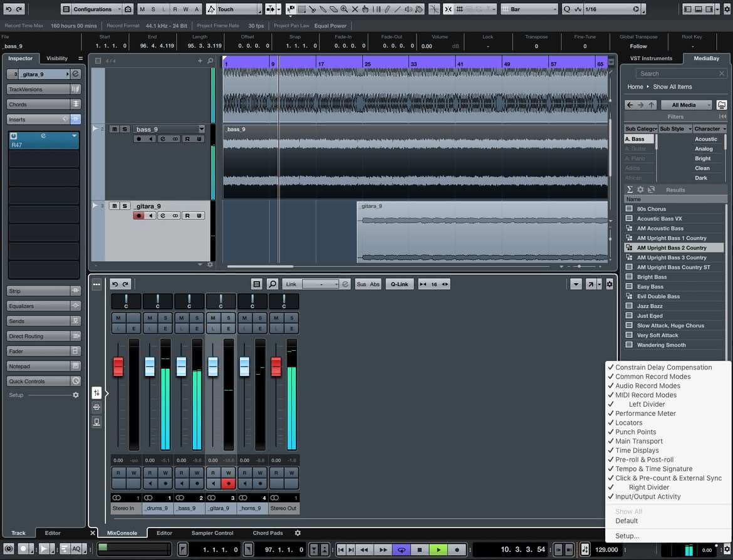Click Q-Link button in MixConsole
The height and width of the screenshot is (560, 733).
[x=399, y=284]
